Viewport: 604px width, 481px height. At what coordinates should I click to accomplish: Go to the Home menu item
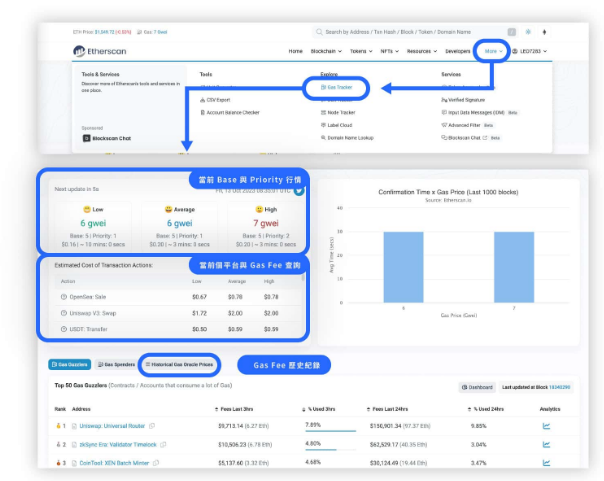[295, 51]
